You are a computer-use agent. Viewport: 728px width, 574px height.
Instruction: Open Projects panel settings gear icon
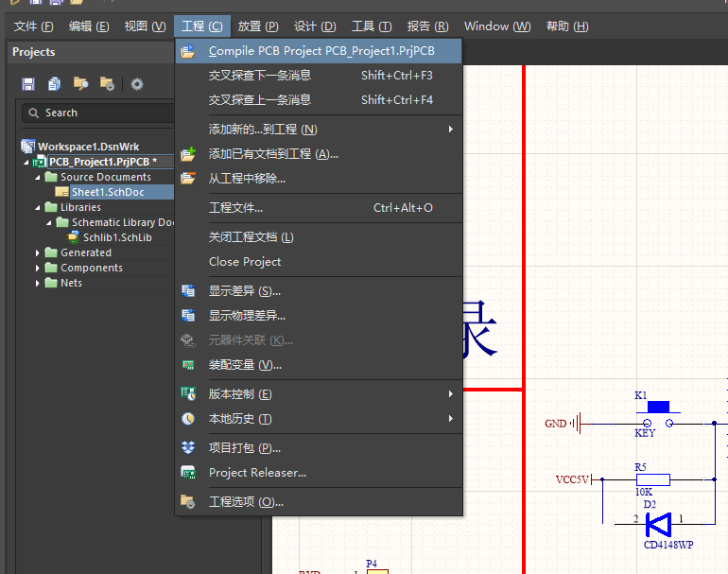137,84
